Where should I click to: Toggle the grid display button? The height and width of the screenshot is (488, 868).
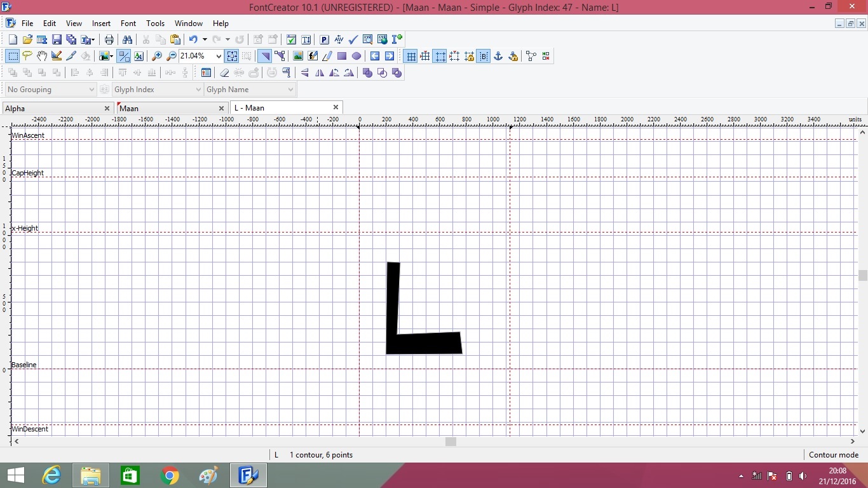(x=411, y=56)
